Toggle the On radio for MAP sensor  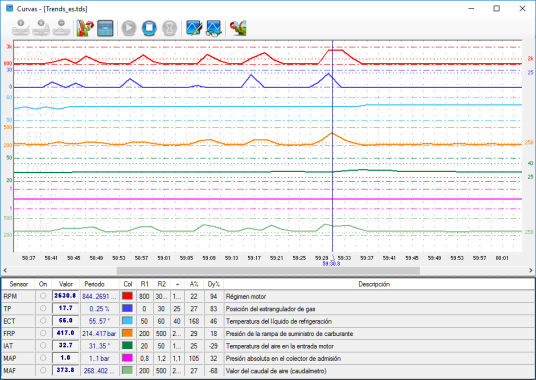pos(43,358)
